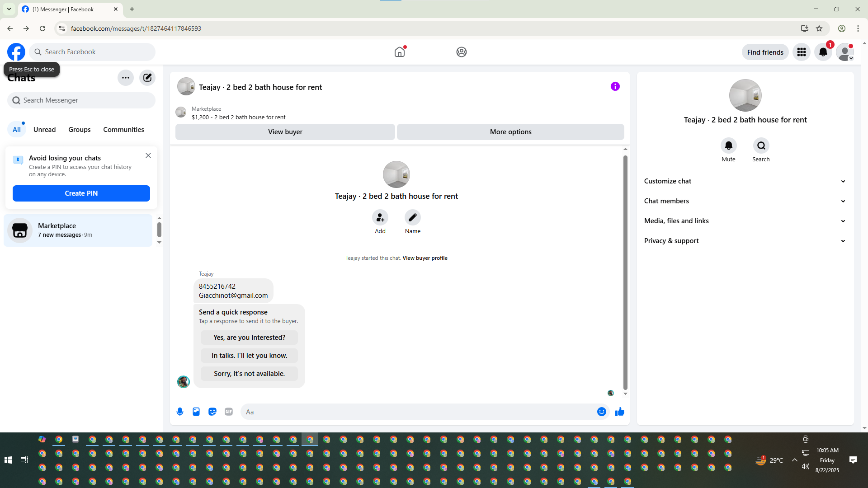Dismiss the Avoid losing your chats card
This screenshot has height=488, width=868.
coord(148,155)
